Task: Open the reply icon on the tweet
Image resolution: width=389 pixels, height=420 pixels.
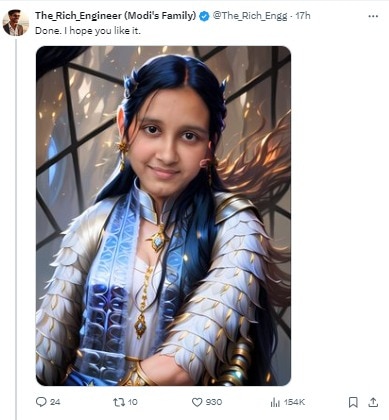Action: click(41, 402)
